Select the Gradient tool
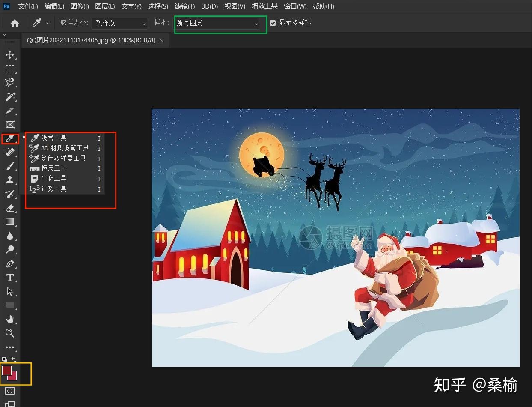Screen dimensions: 532x407 10,221
